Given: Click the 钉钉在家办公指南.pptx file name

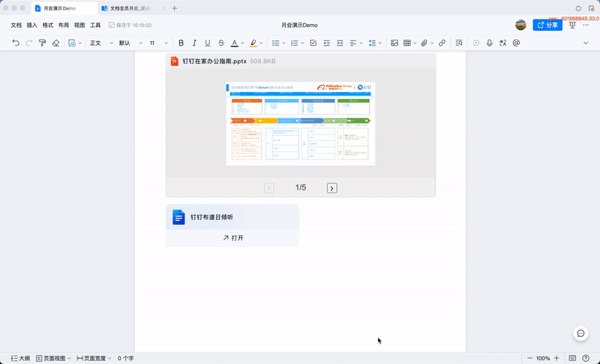Looking at the screenshot, I should pyautogui.click(x=214, y=61).
